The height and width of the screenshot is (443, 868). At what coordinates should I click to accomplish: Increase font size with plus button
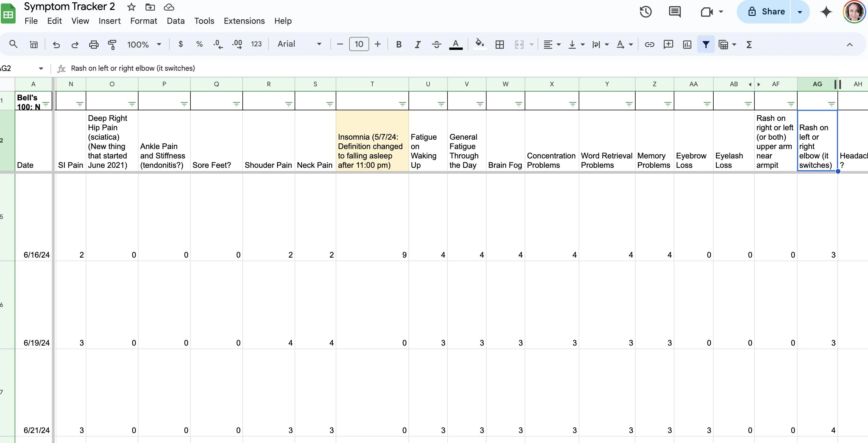point(378,44)
